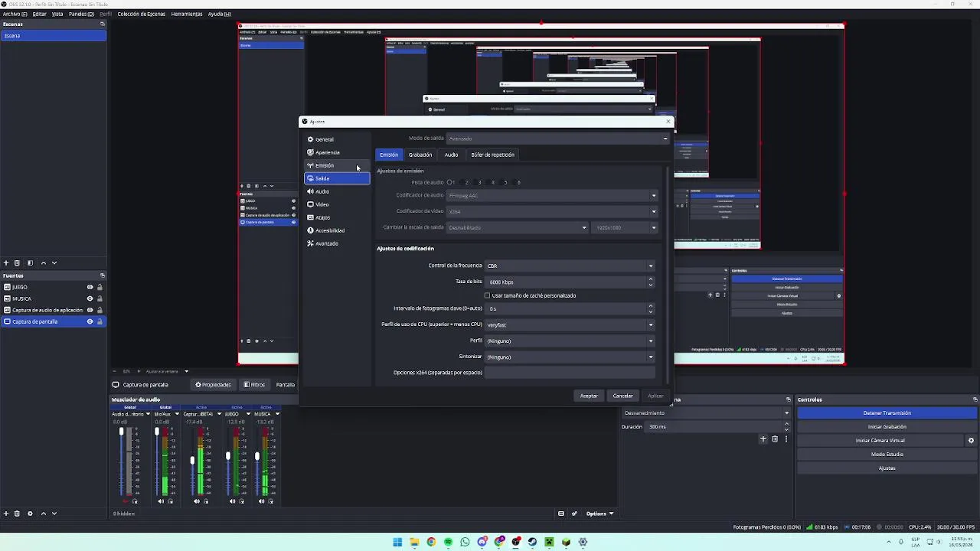
Task: Open Propiedades of selected source
Action: point(213,385)
